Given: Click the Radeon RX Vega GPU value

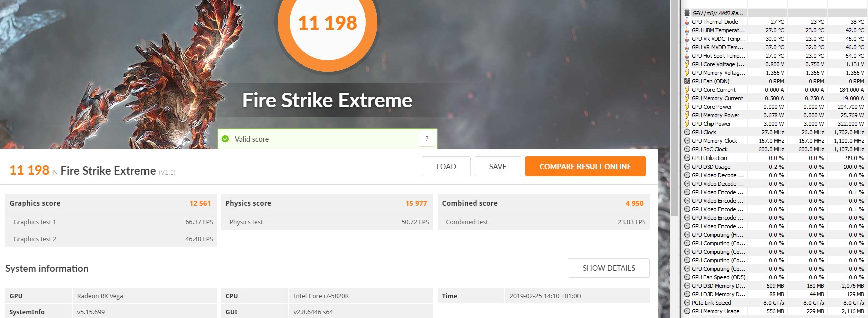Looking at the screenshot, I should coord(100,296).
